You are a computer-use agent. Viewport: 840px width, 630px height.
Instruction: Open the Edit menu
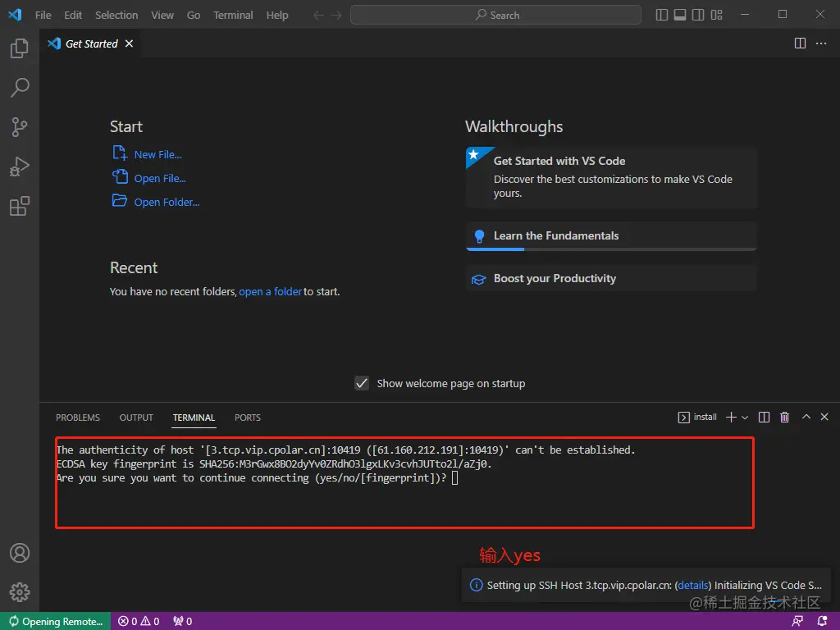point(73,15)
